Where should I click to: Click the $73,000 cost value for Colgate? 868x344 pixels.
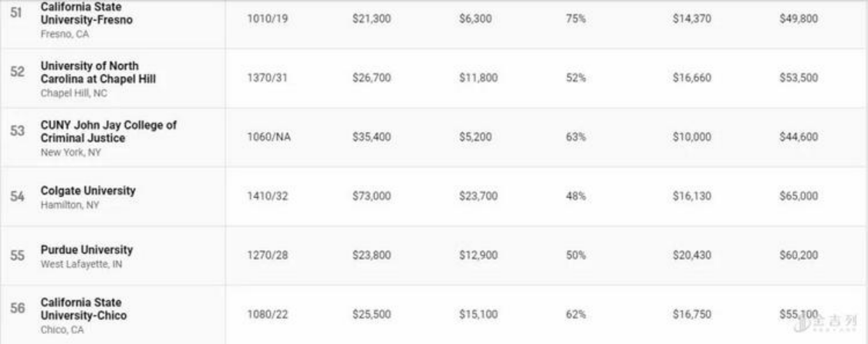(370, 197)
